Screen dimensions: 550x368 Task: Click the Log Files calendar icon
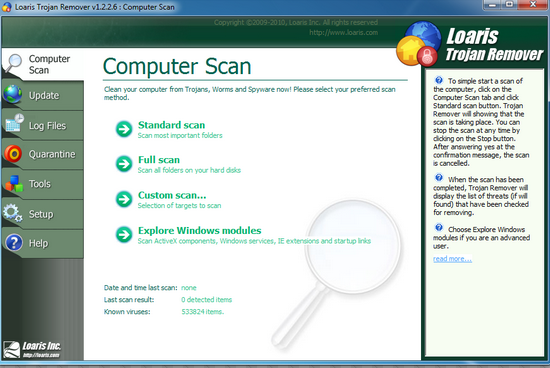(x=14, y=123)
